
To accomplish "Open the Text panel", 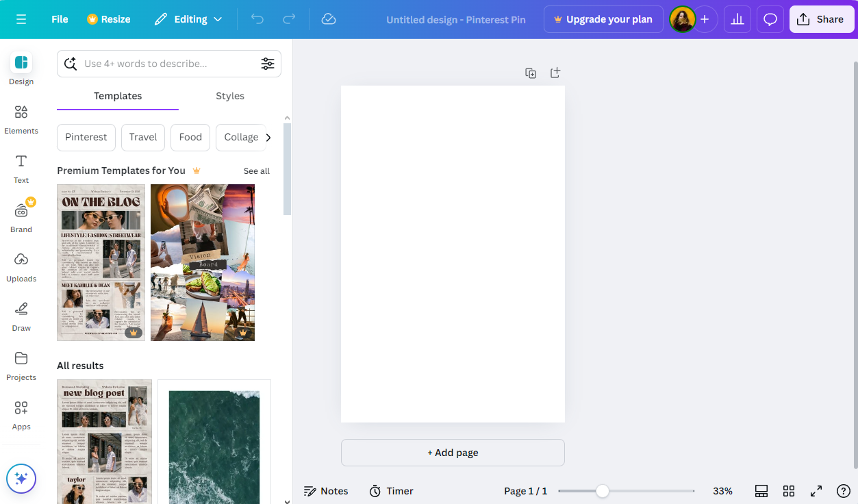I will click(21, 168).
